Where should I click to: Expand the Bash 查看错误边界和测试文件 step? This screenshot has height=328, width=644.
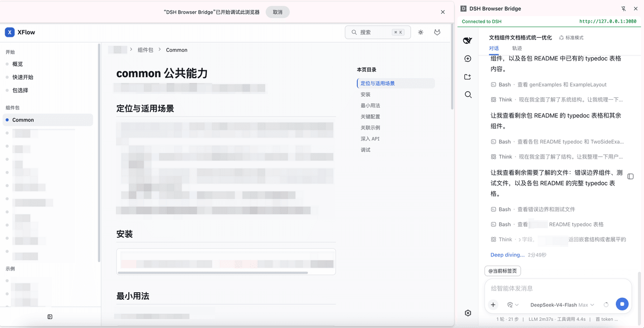533,209
